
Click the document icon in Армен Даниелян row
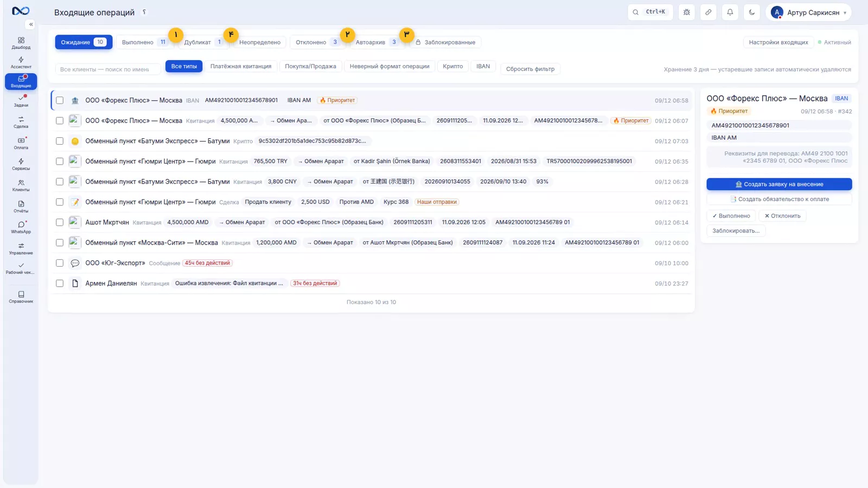coord(75,283)
